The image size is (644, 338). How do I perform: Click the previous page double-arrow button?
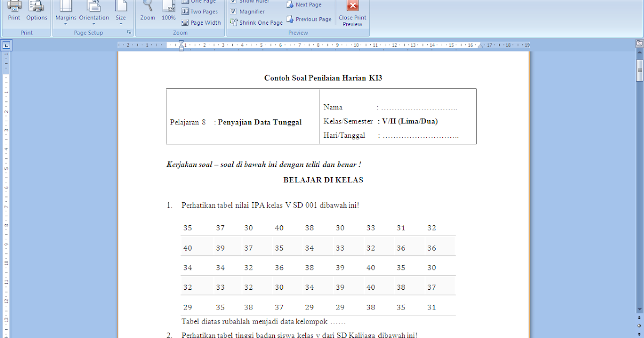[639, 318]
